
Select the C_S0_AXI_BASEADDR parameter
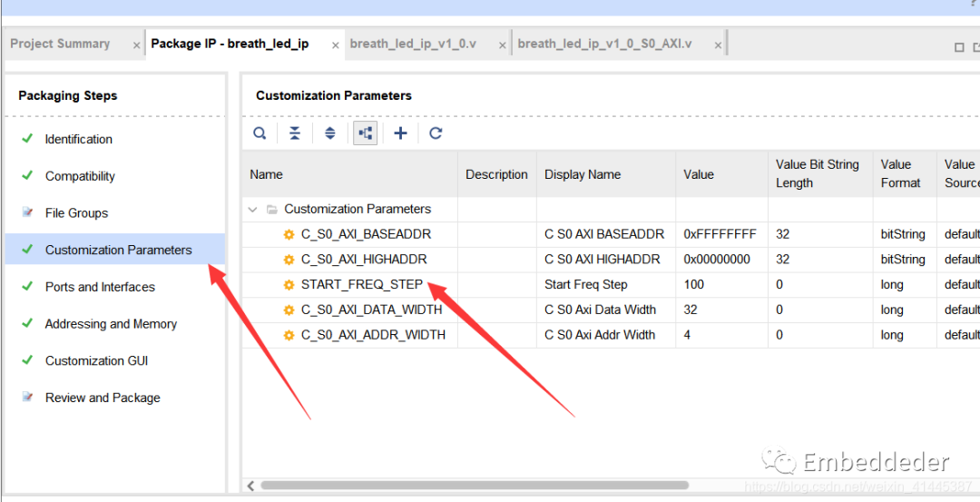(x=366, y=234)
